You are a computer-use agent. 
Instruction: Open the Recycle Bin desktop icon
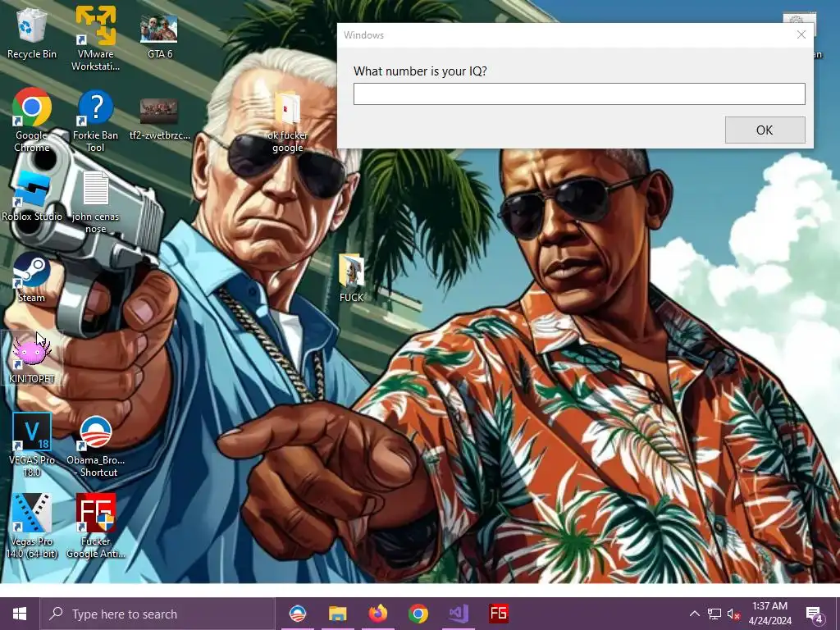coord(32,33)
